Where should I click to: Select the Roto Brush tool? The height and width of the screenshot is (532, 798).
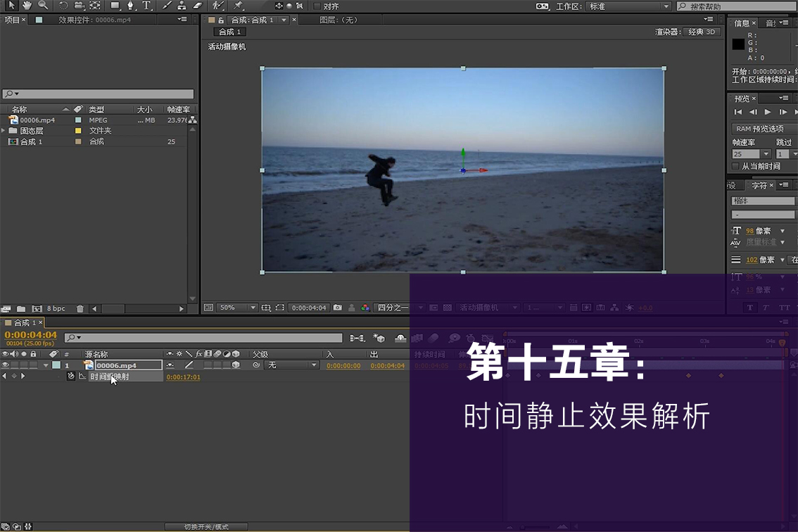point(218,6)
